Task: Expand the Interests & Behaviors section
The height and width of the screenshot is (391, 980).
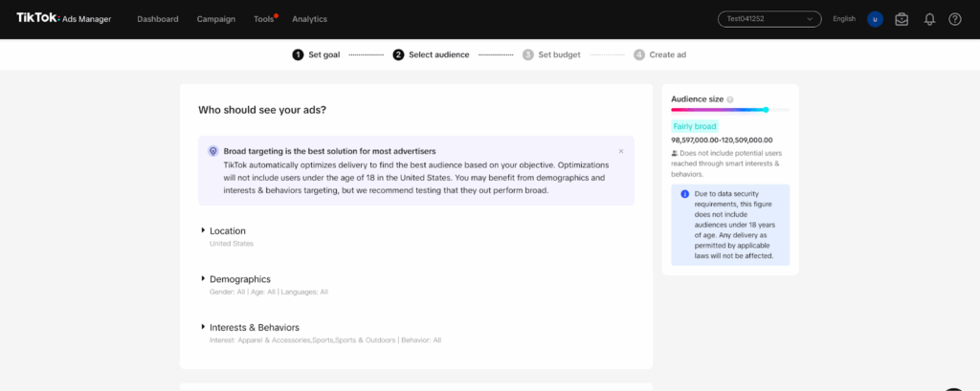Action: [254, 327]
